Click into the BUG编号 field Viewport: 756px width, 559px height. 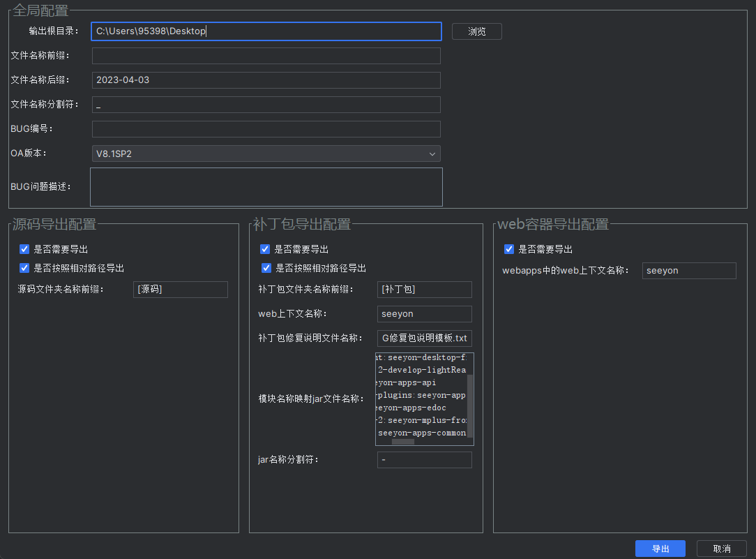[266, 129]
